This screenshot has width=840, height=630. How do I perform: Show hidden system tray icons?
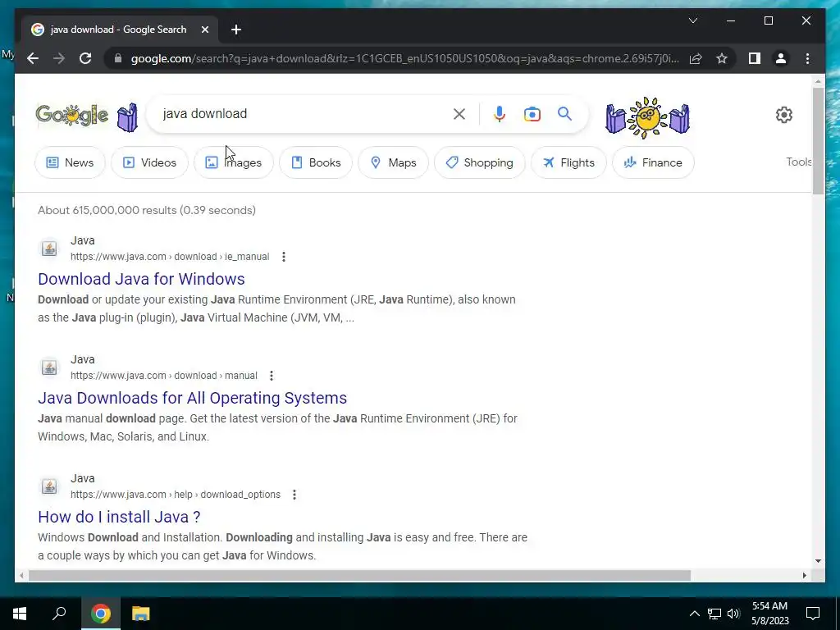[694, 614]
